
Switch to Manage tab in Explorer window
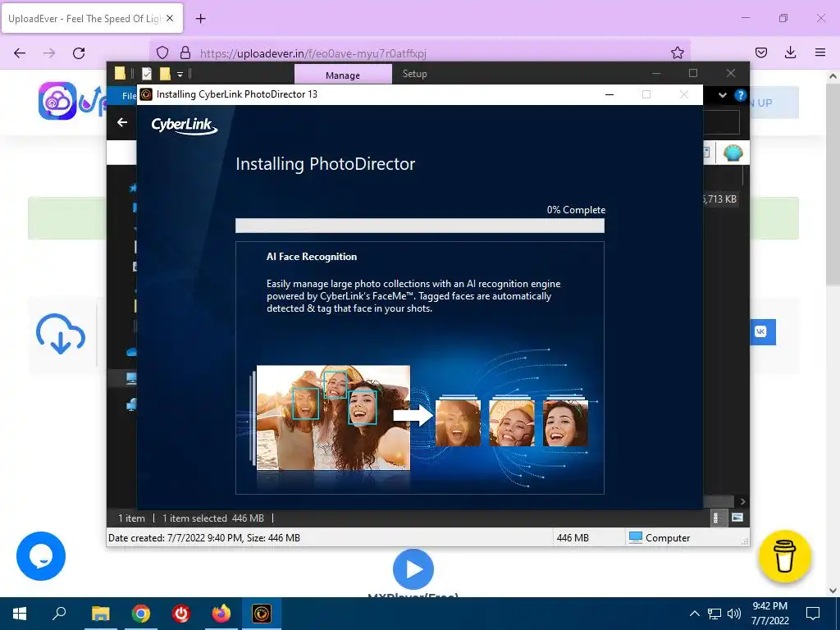coord(343,75)
